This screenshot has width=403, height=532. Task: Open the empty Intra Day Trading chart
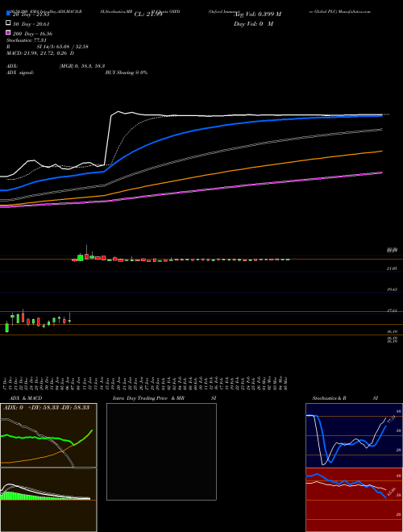click(x=161, y=451)
